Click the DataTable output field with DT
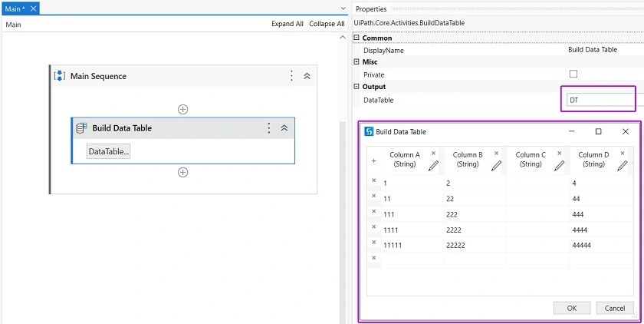The image size is (644, 324). (601, 100)
